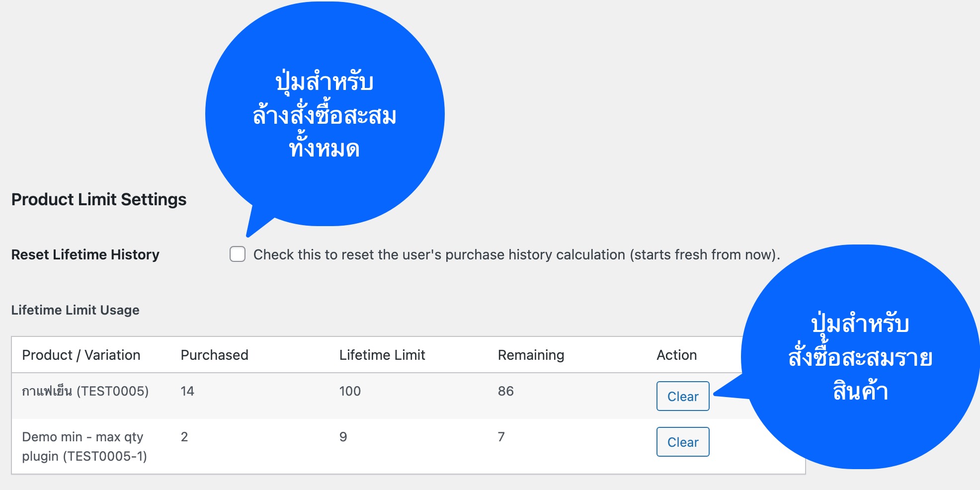Click the blue speech bubble above the checkbox

click(325, 114)
